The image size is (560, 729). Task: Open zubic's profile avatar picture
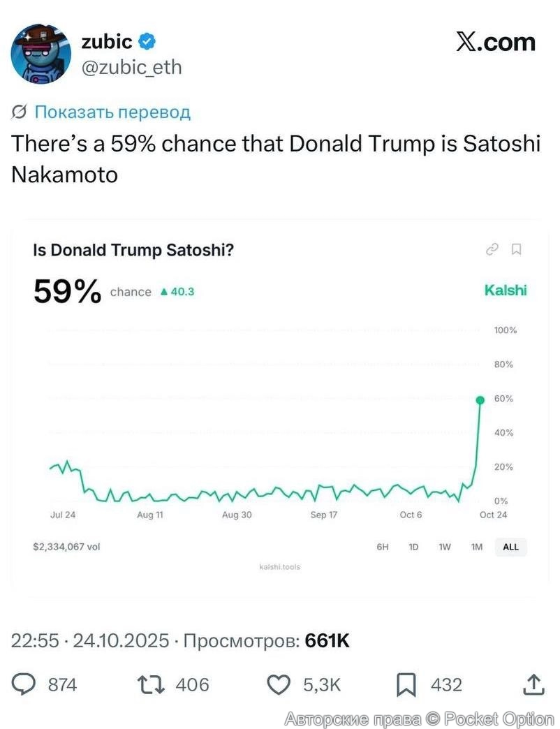pyautogui.click(x=40, y=53)
